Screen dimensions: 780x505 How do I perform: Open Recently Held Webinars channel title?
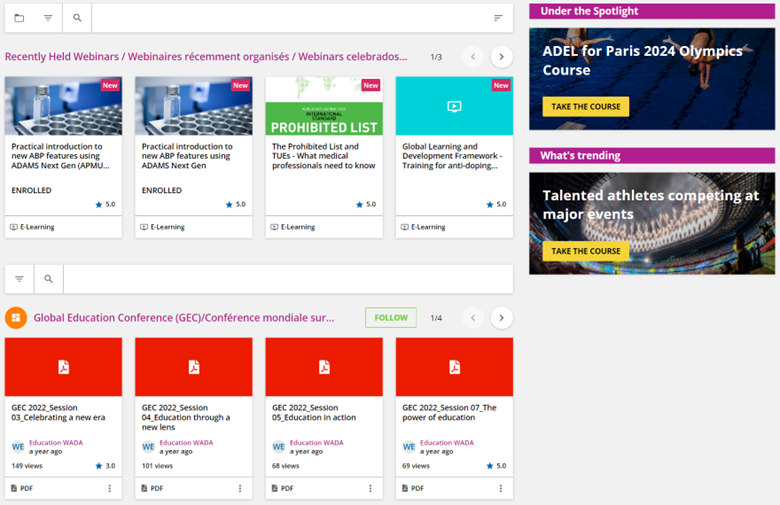click(206, 57)
